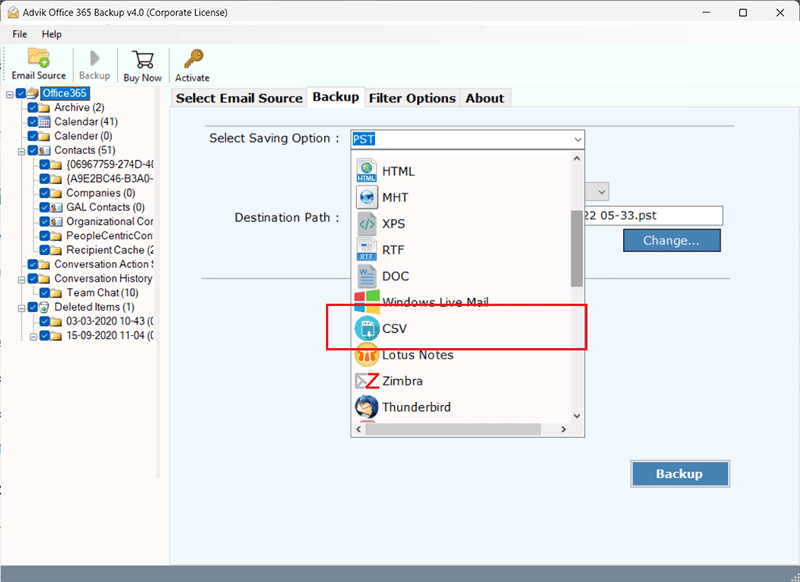Image resolution: width=800 pixels, height=582 pixels.
Task: Switch to Select Email Source tab
Action: click(239, 98)
